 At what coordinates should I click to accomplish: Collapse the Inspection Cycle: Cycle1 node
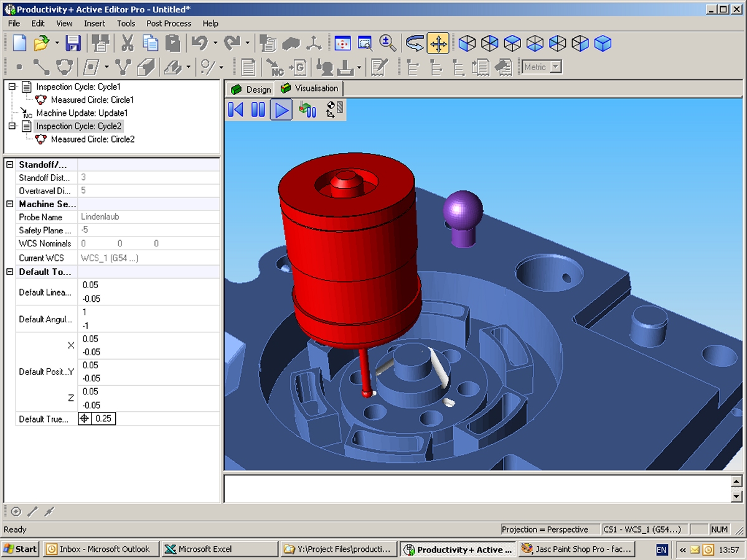coord(12,86)
